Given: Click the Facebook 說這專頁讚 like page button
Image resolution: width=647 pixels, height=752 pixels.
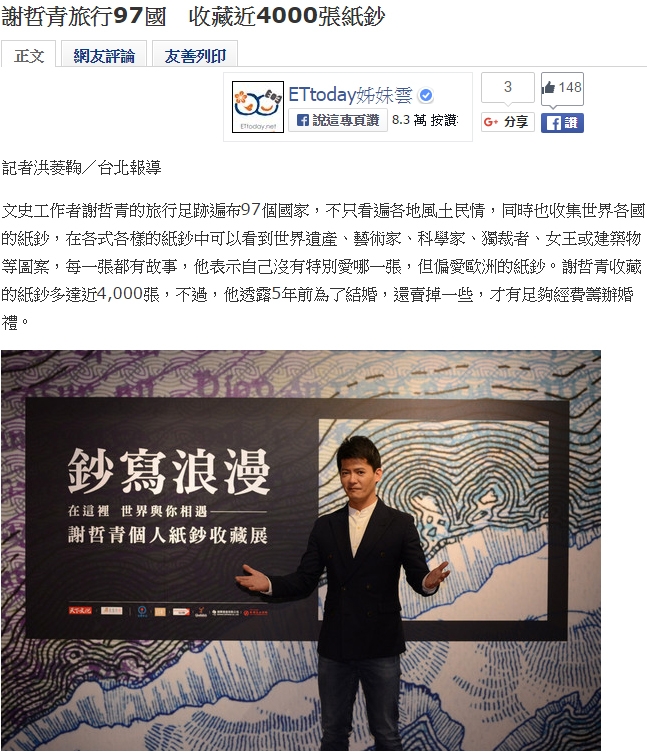Looking at the screenshot, I should click(x=338, y=120).
